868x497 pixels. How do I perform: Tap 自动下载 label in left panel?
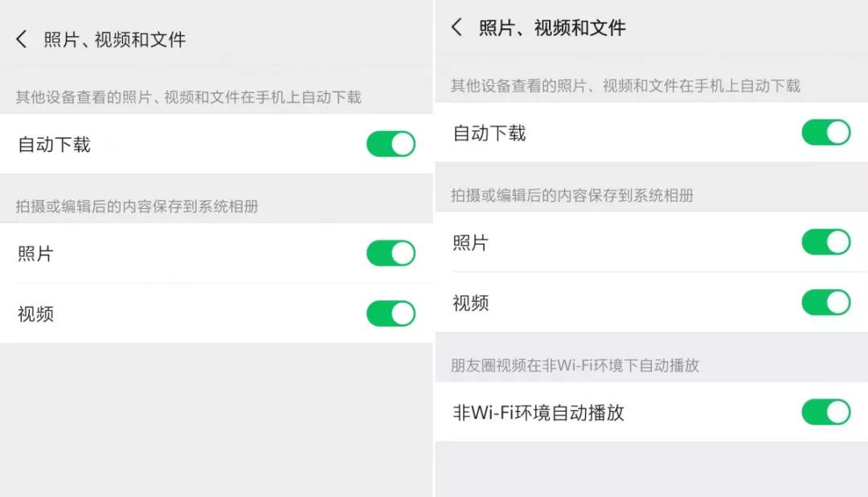54,145
